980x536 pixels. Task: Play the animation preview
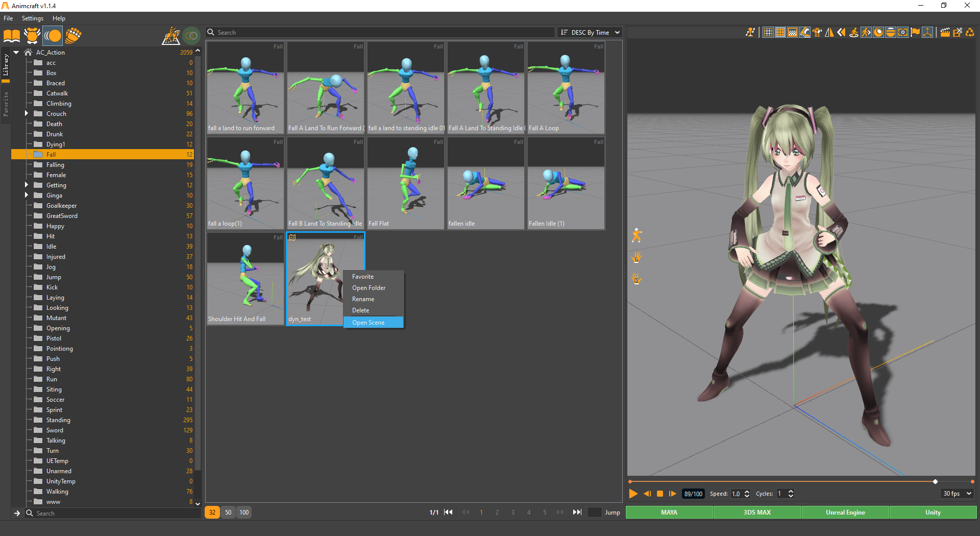pos(633,494)
